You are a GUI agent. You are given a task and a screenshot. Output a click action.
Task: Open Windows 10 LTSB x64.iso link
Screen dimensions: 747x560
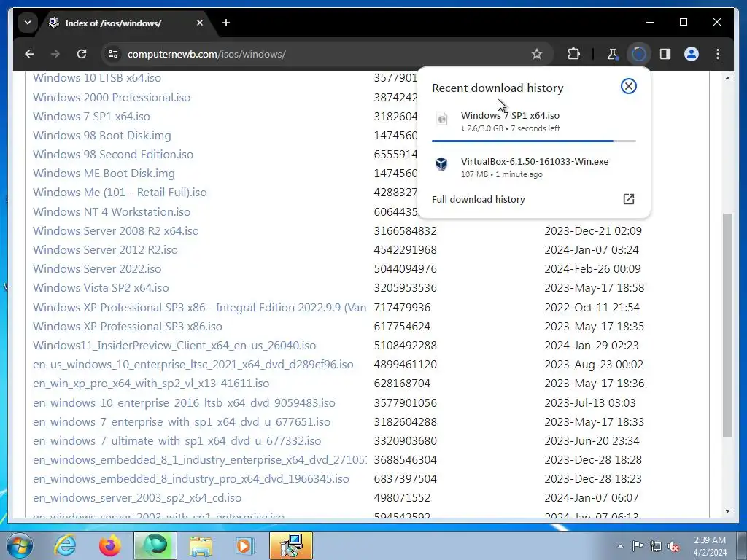(97, 77)
